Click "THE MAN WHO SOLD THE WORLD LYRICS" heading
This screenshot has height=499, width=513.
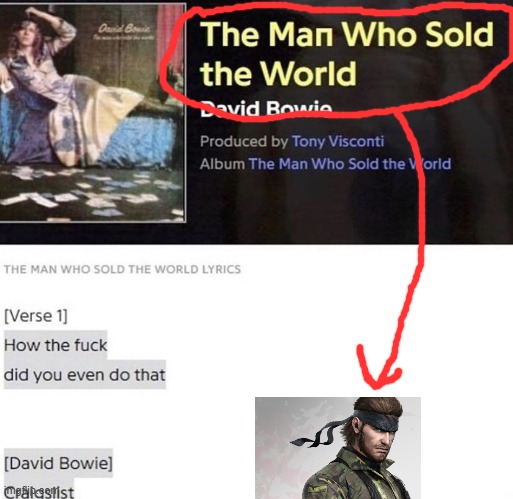(x=122, y=269)
